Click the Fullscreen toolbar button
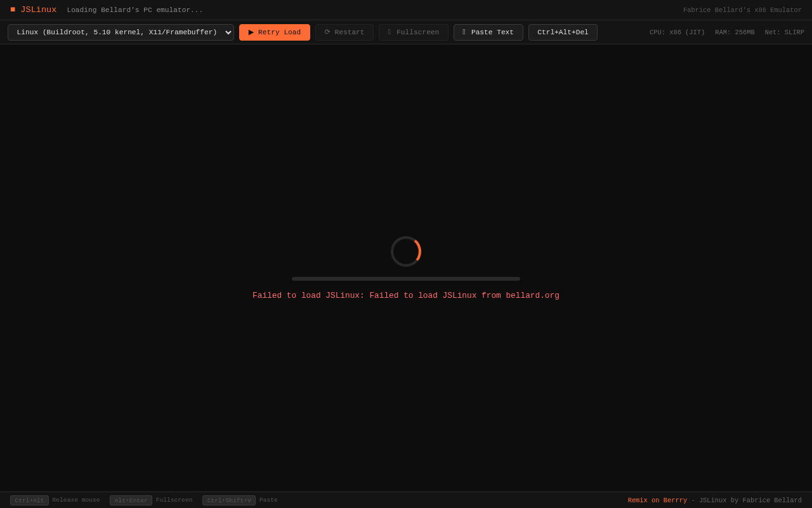Screen dimensions: 812x508 tap(414, 32)
